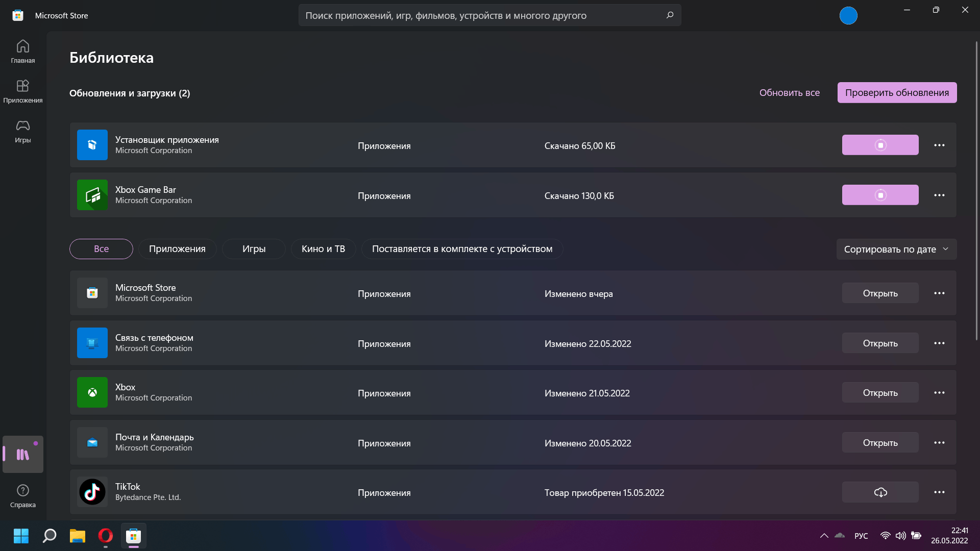This screenshot has height=551, width=980.
Task: Click the Xbox Game Bar title text
Action: tap(145, 189)
